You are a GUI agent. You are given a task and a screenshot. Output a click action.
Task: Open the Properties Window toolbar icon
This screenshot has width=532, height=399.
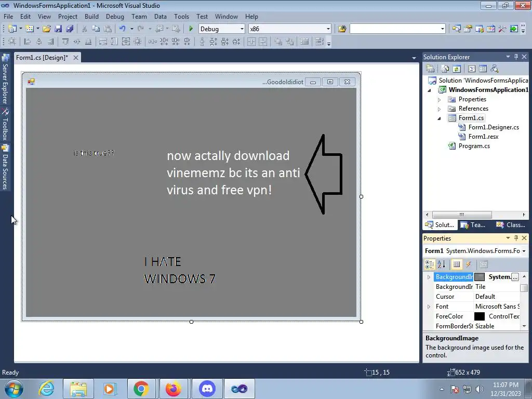pyautogui.click(x=468, y=29)
